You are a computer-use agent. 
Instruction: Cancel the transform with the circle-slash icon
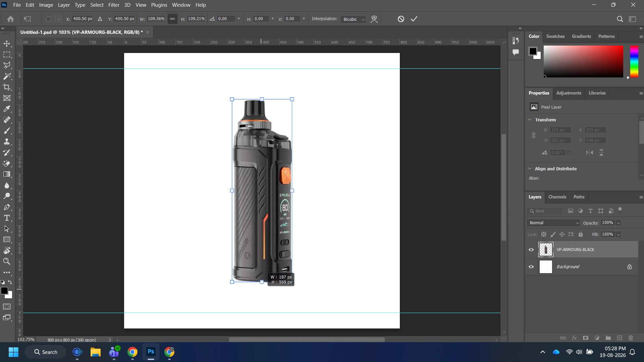point(401,19)
